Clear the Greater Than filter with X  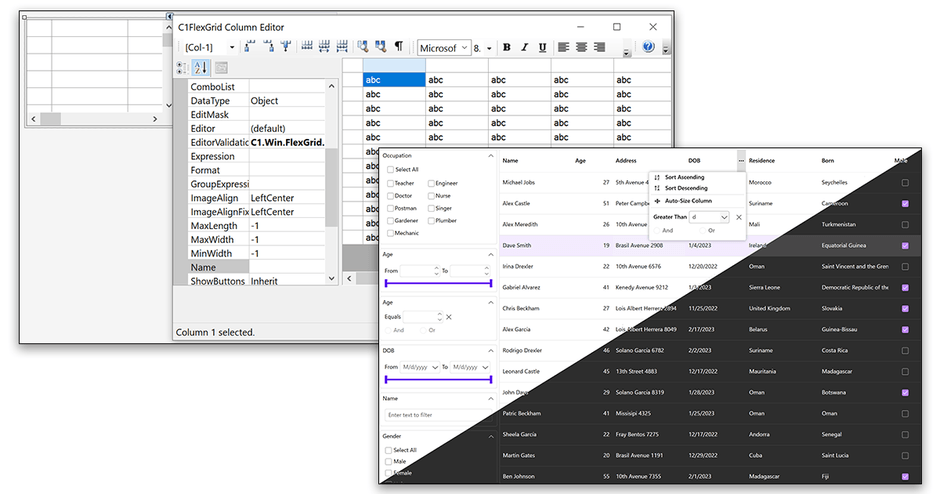click(739, 217)
